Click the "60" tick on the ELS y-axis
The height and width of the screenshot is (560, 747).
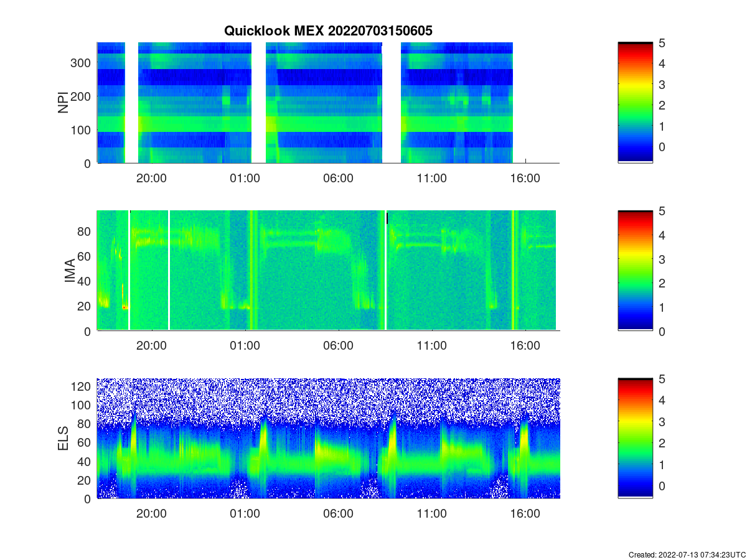[x=85, y=442]
